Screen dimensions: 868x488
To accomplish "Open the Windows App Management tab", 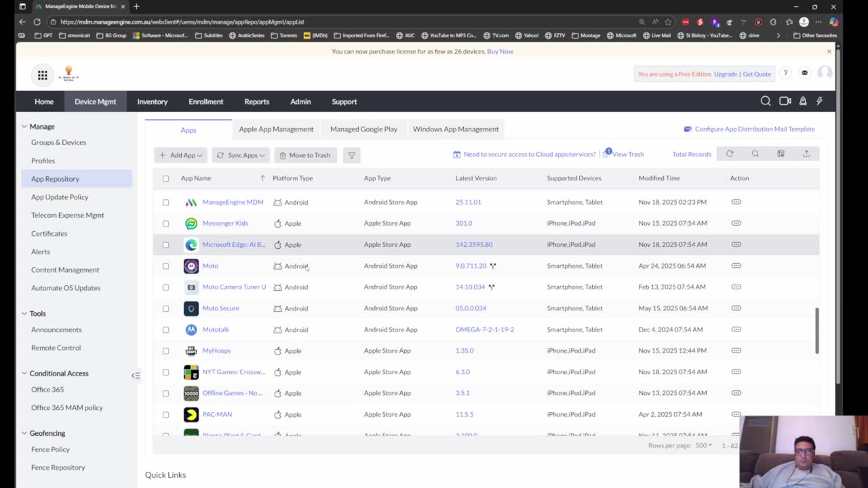I will 456,129.
